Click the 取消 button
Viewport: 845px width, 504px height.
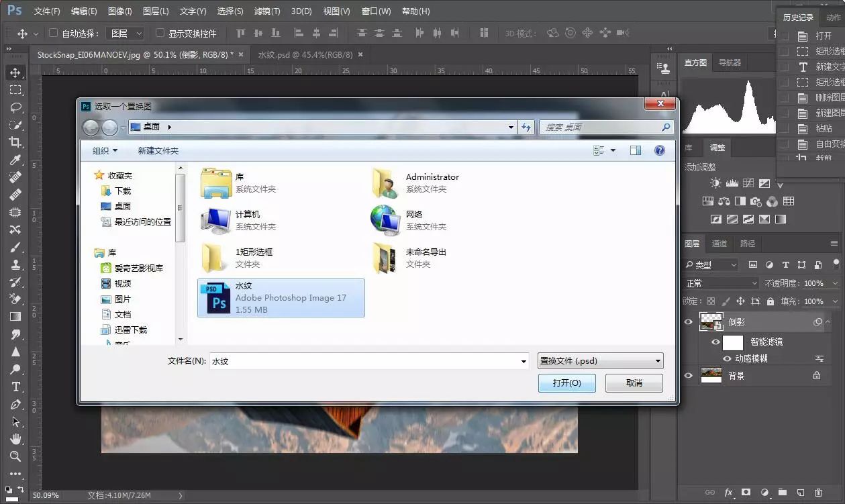(634, 383)
